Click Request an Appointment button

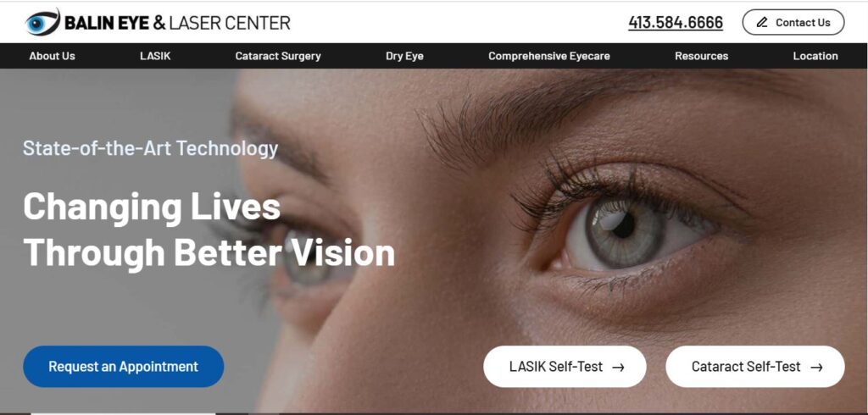124,367
